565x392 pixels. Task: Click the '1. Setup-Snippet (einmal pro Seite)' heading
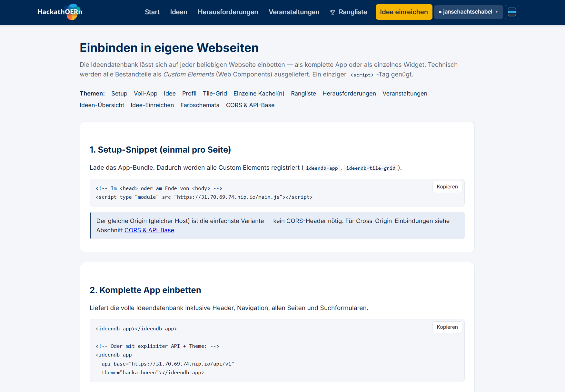pos(160,150)
